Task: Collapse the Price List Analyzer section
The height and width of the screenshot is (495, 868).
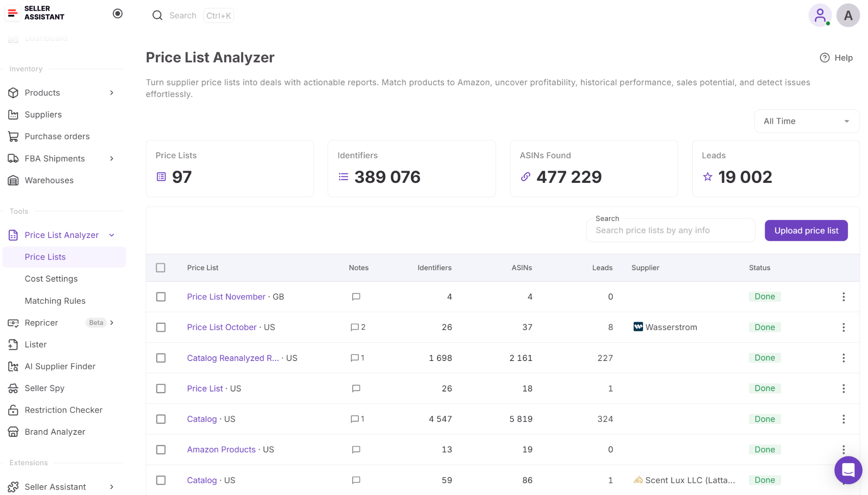Action: (x=112, y=235)
